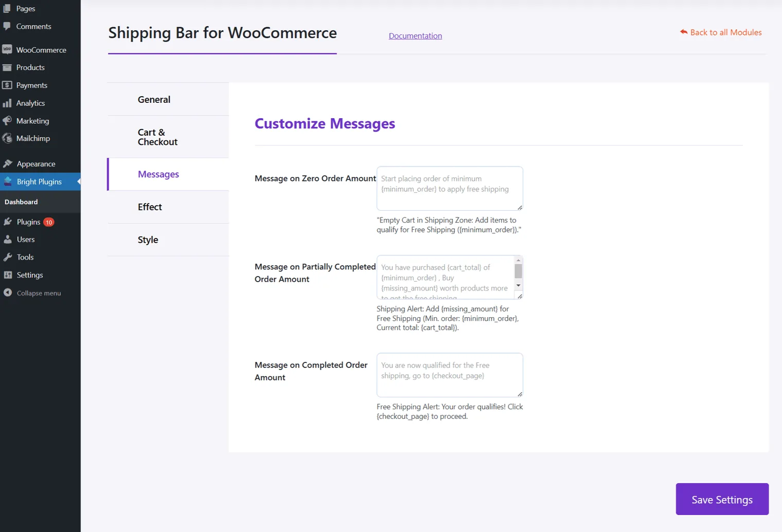Image resolution: width=782 pixels, height=532 pixels.
Task: Click the Users person icon
Action: click(x=8, y=240)
